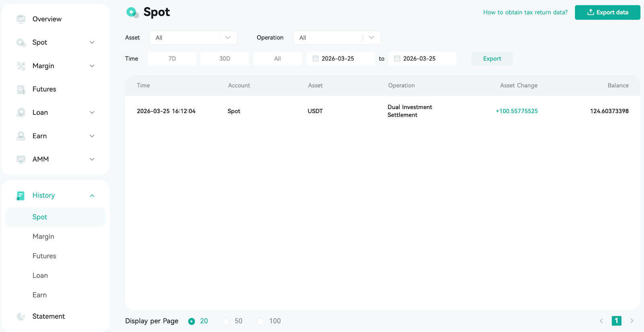Image resolution: width=644 pixels, height=332 pixels.
Task: Click the Export data button
Action: pos(607,12)
